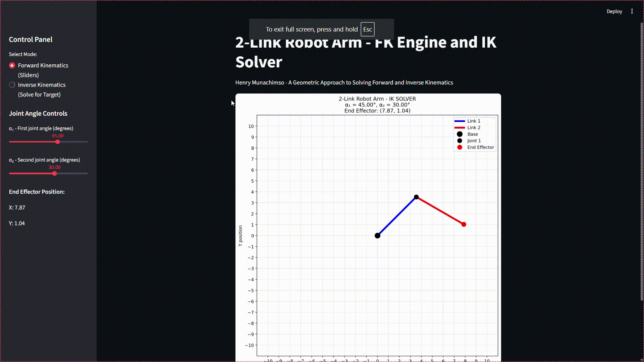Click the blue Link 1 segment on plot
Image resolution: width=644 pixels, height=362 pixels.
[x=397, y=217]
